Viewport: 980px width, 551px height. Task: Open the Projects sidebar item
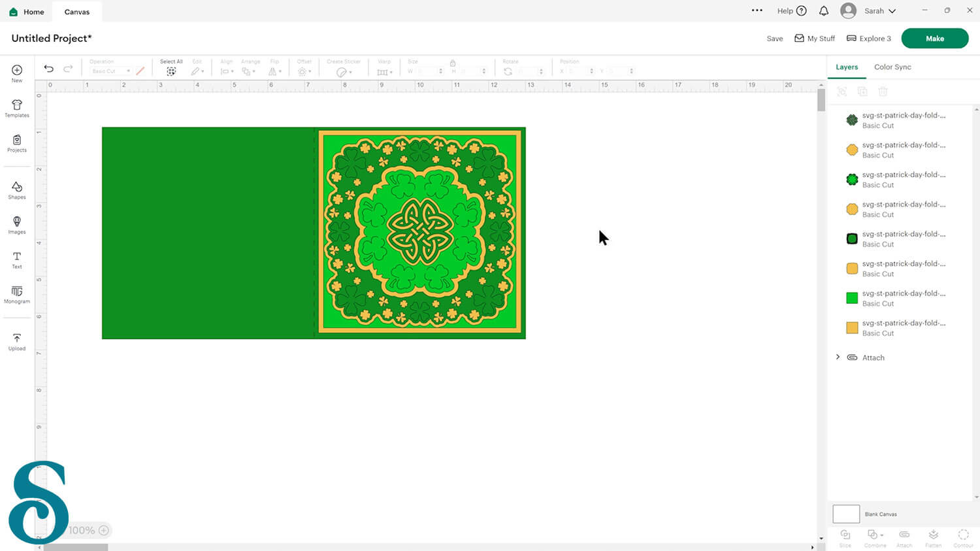pos(17,143)
